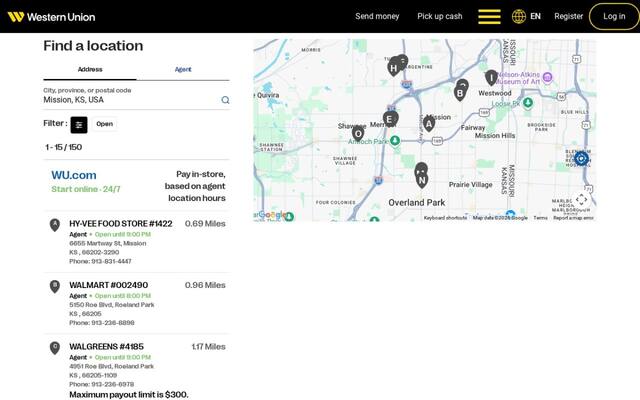
Task: Click Keyboard shortcuts on the map
Action: 445,218
